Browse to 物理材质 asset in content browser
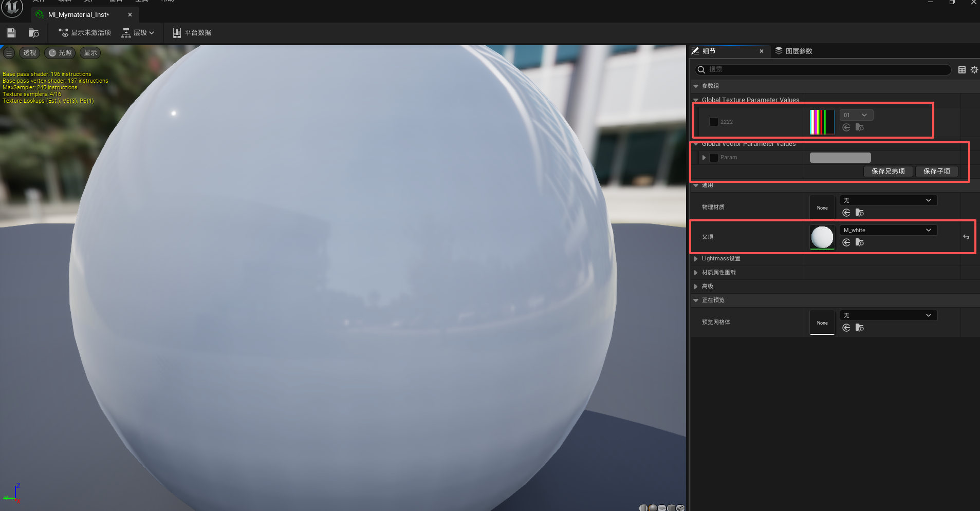The image size is (980, 511). (860, 213)
